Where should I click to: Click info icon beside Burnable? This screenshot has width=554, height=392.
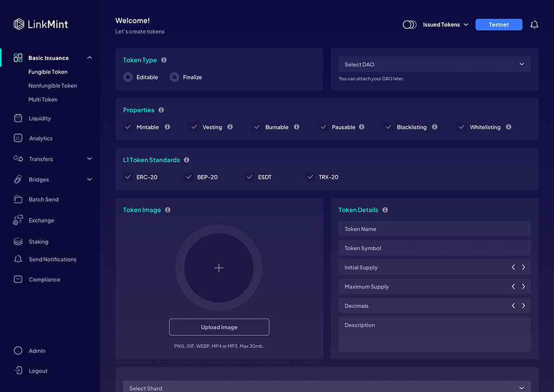(x=297, y=127)
